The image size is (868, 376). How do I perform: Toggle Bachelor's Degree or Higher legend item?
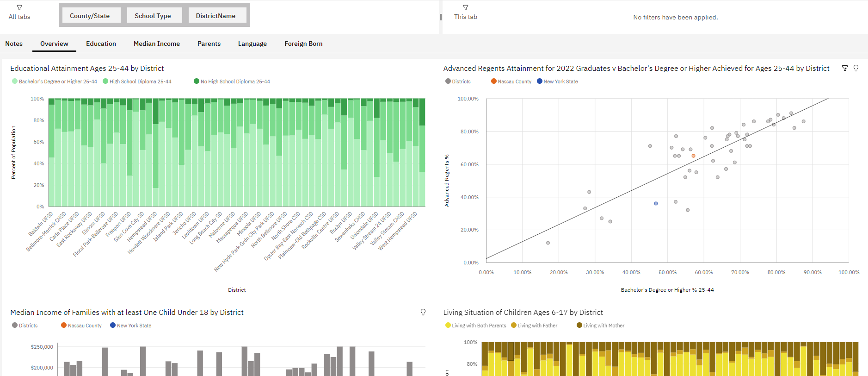click(x=55, y=81)
